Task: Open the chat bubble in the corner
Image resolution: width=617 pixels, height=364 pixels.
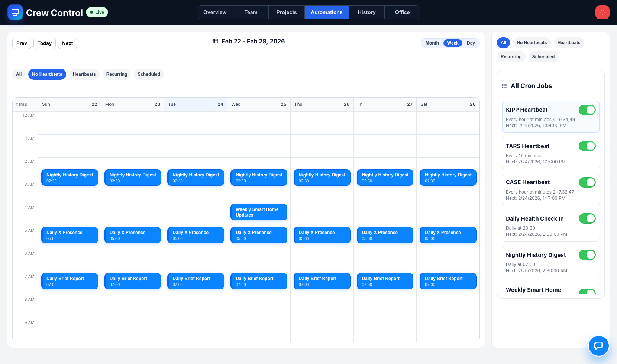Action: click(x=598, y=346)
